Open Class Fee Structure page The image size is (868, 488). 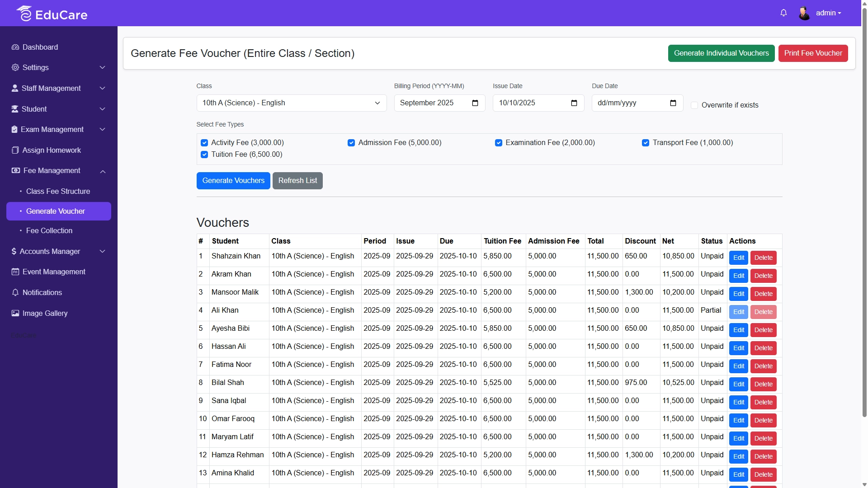pyautogui.click(x=58, y=191)
